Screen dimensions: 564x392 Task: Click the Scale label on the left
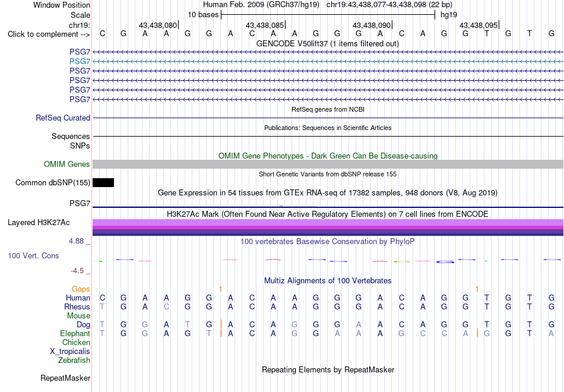click(x=80, y=15)
